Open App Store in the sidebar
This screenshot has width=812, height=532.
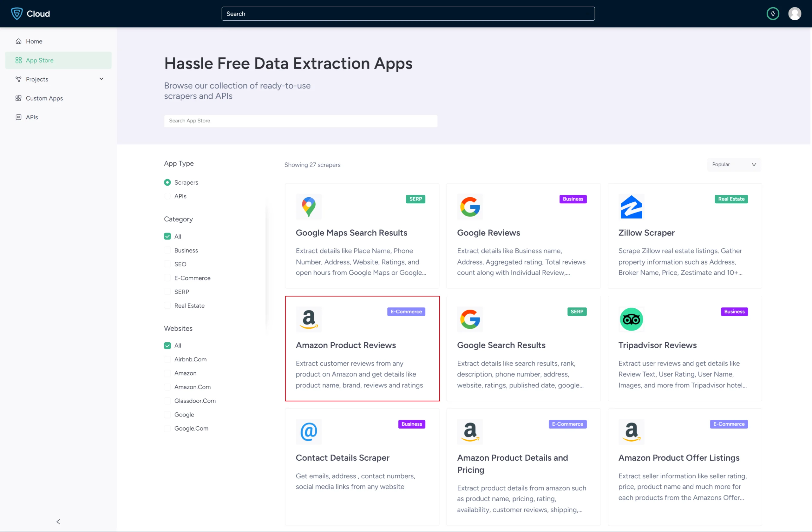[58, 60]
